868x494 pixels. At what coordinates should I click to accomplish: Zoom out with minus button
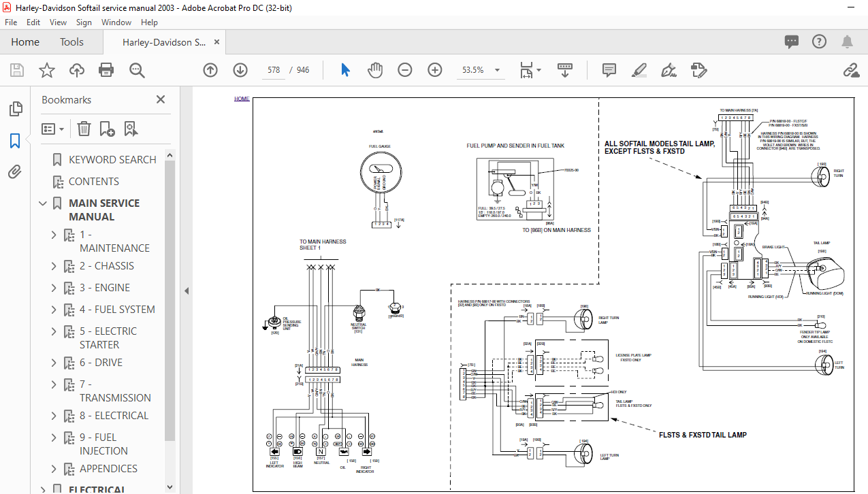(405, 70)
